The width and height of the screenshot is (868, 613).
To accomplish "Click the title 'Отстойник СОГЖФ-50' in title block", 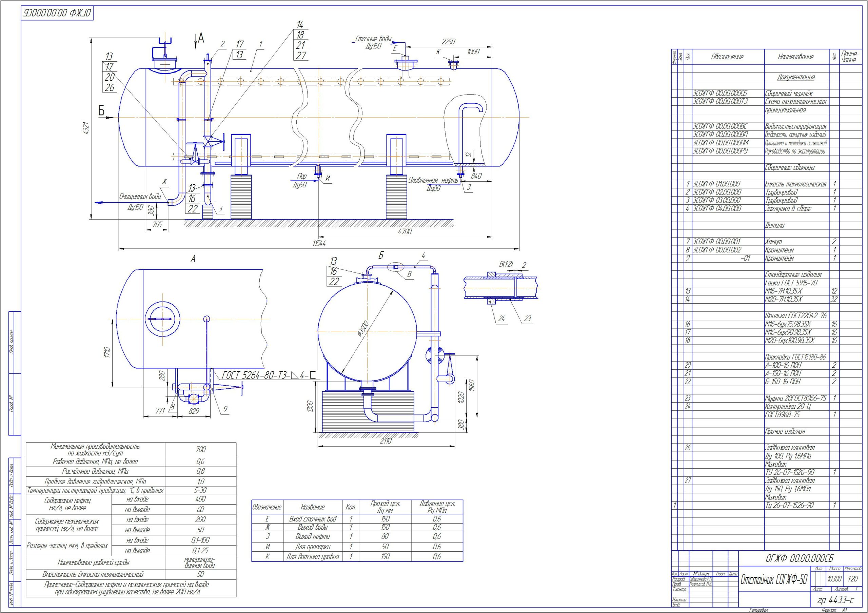I will [x=773, y=579].
